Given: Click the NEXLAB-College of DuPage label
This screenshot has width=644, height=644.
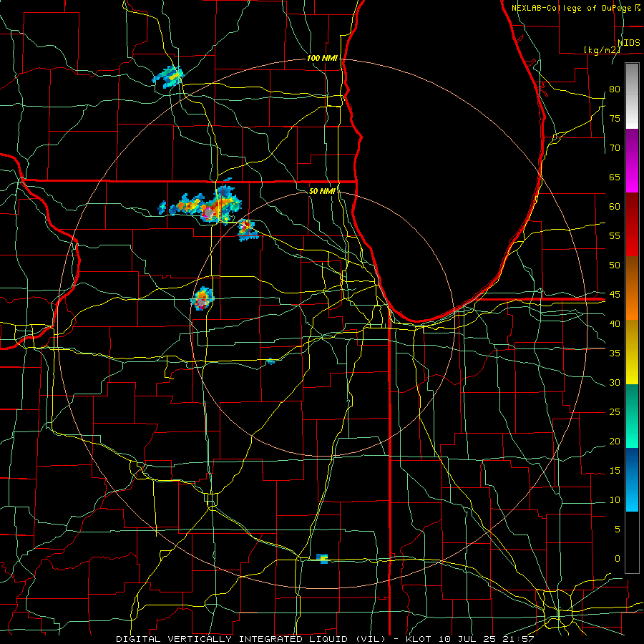Looking at the screenshot, I should pyautogui.click(x=571, y=8).
